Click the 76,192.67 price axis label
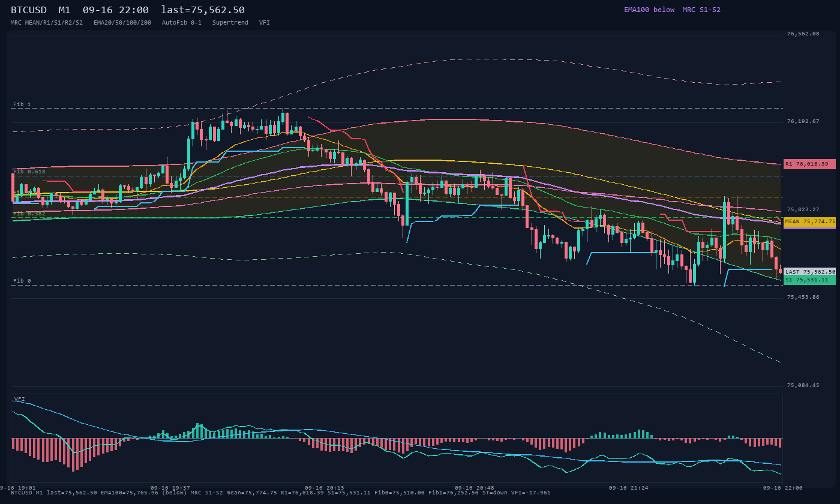Image resolution: width=840 pixels, height=504 pixels. click(x=803, y=121)
